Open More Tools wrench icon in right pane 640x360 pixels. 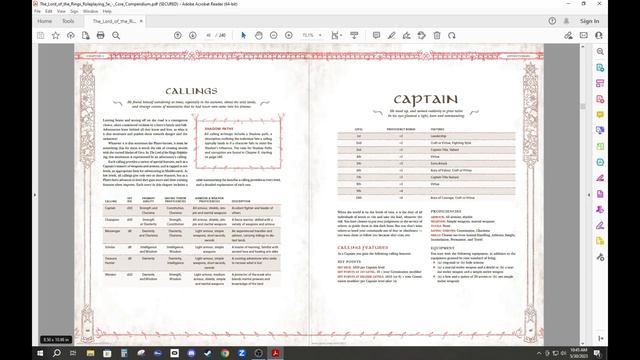coord(600,257)
